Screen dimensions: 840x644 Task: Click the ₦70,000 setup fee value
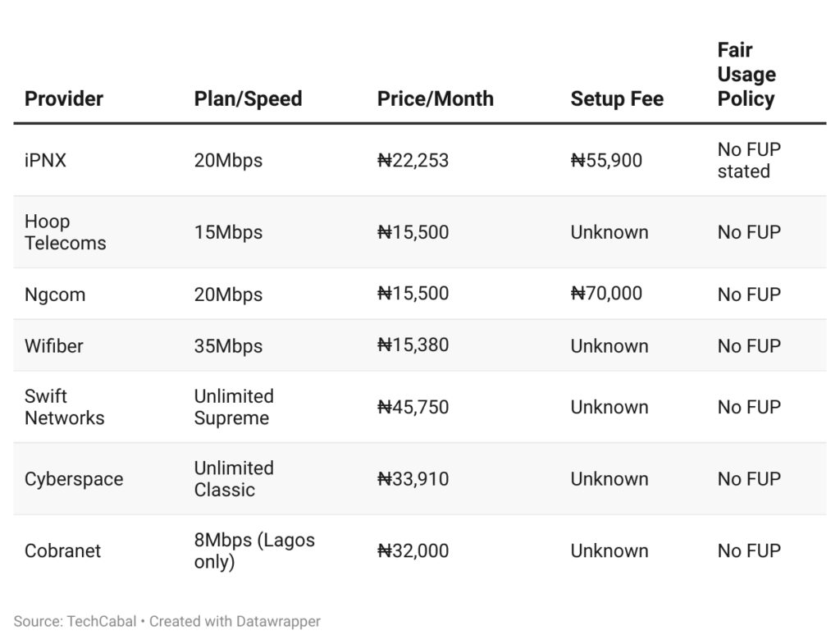pyautogui.click(x=606, y=294)
